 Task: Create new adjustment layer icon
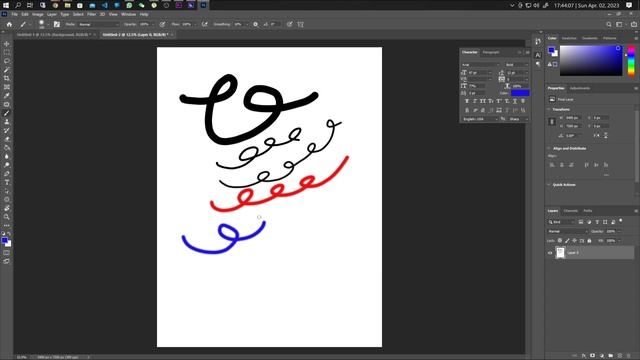pos(602,356)
